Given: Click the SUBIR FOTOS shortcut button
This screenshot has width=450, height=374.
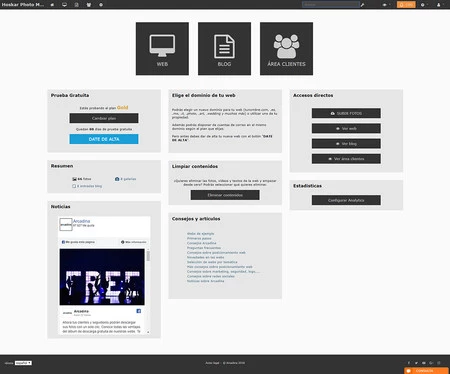Looking at the screenshot, I should 346,113.
